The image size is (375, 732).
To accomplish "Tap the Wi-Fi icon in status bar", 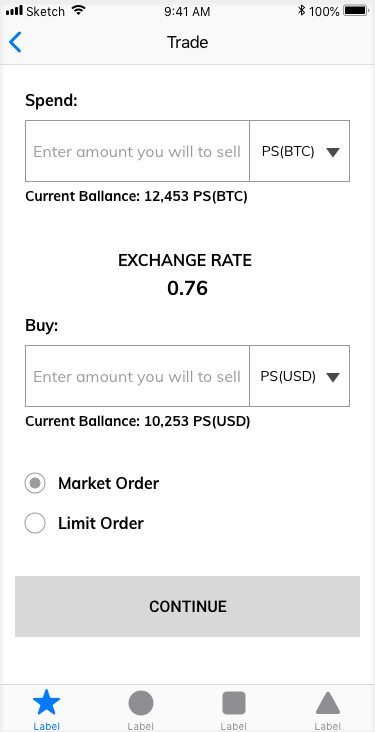I will [x=79, y=11].
